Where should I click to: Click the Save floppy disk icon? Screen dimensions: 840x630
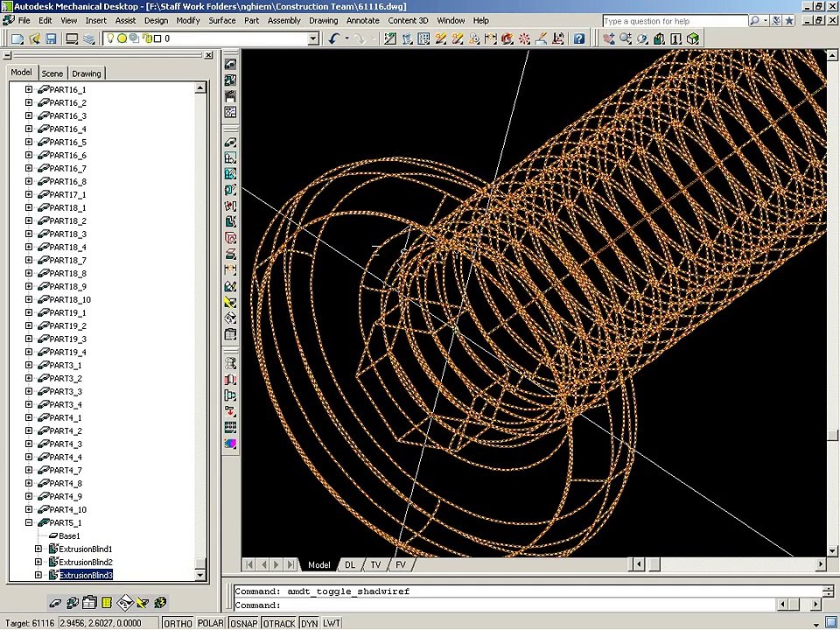[x=51, y=38]
